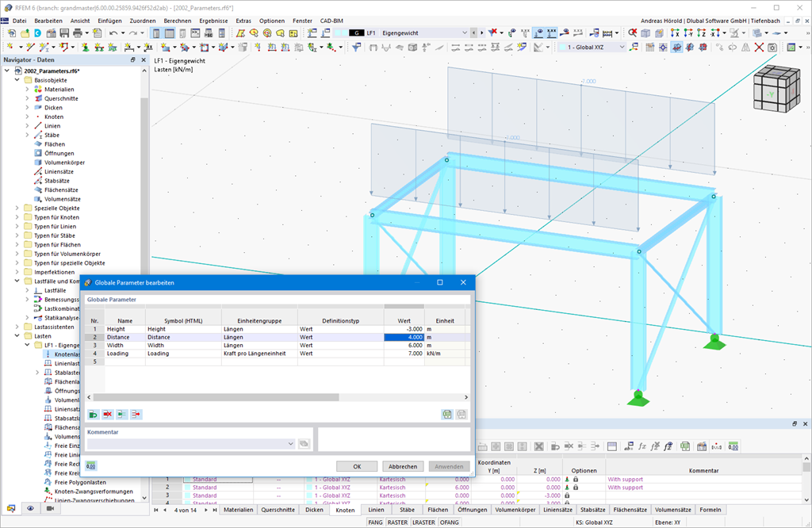Screen dimensions: 812x528
Task: Click the black G indicator next to LF1
Action: pyautogui.click(x=356, y=33)
